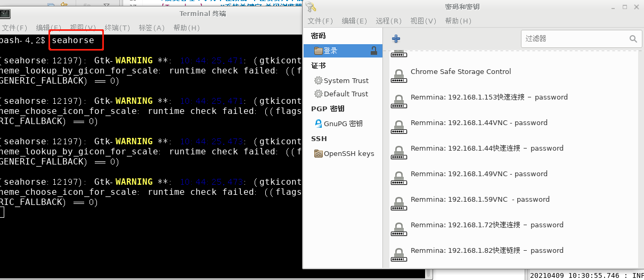Screen dimensions: 644x280
Task: Click GnuPG 密钥 icon in sidebar
Action: coord(319,123)
